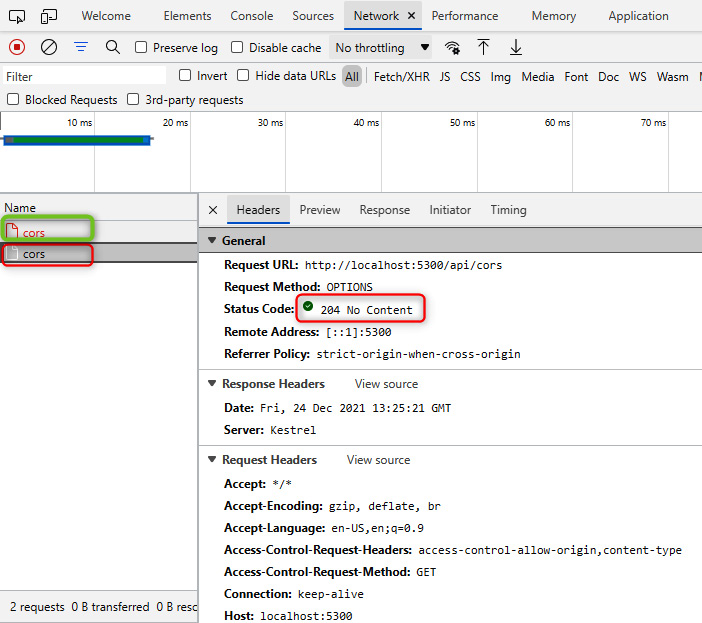The width and height of the screenshot is (702, 623).
Task: Tick the Invert filter checkbox
Action: click(185, 75)
